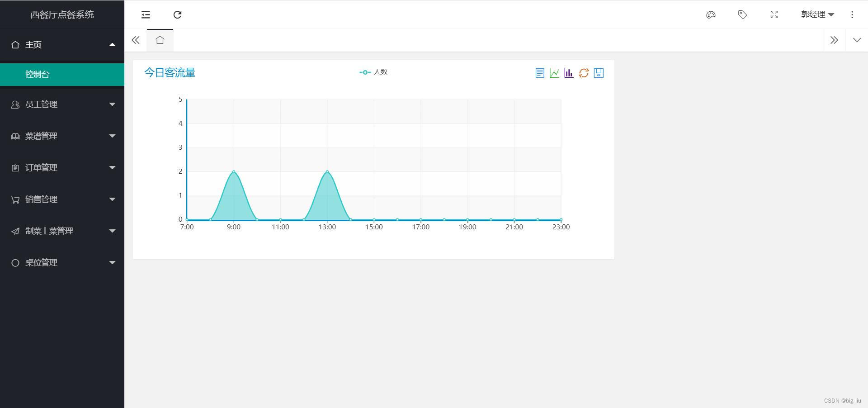This screenshot has width=868, height=408.
Task: Open the tab operations dropdown chevron
Action: (x=857, y=40)
